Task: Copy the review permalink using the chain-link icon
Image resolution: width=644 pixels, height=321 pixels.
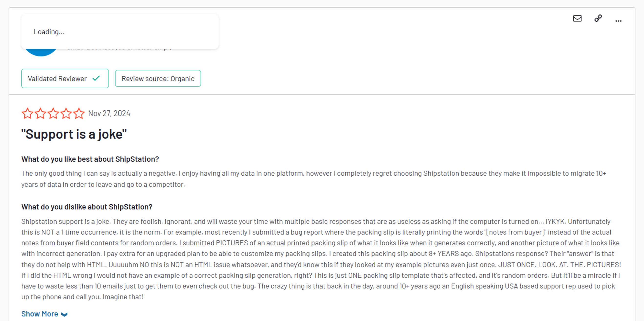Action: click(x=598, y=19)
